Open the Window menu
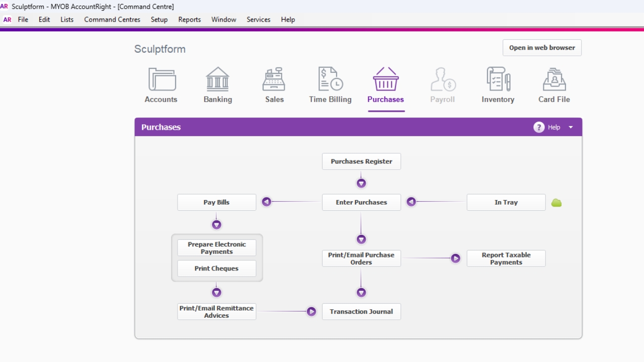 [224, 20]
